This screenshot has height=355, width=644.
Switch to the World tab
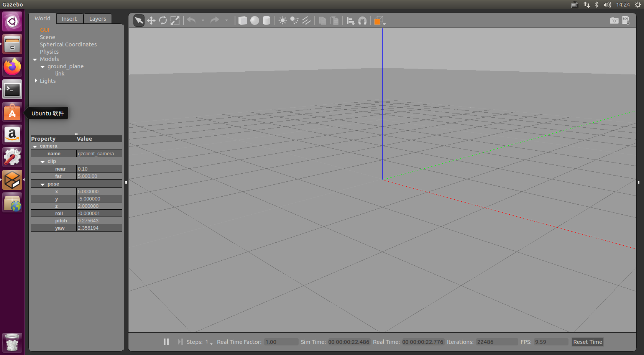pyautogui.click(x=42, y=18)
